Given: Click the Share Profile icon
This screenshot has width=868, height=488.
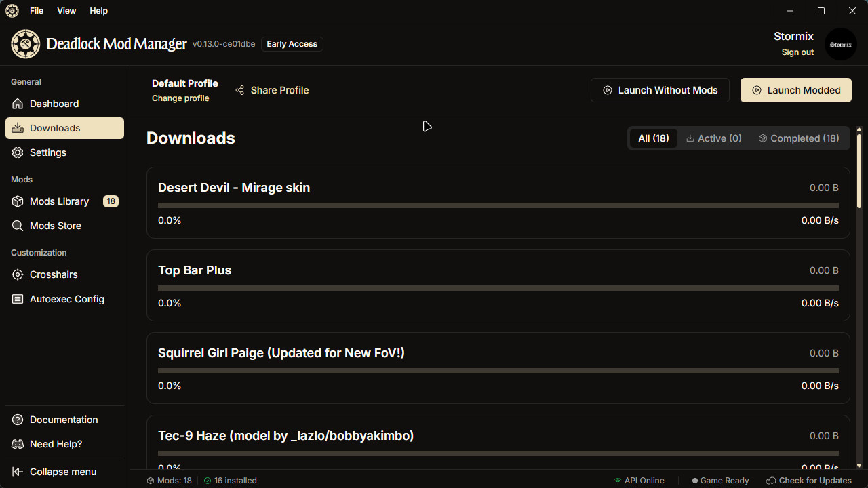Looking at the screenshot, I should pyautogui.click(x=239, y=89).
